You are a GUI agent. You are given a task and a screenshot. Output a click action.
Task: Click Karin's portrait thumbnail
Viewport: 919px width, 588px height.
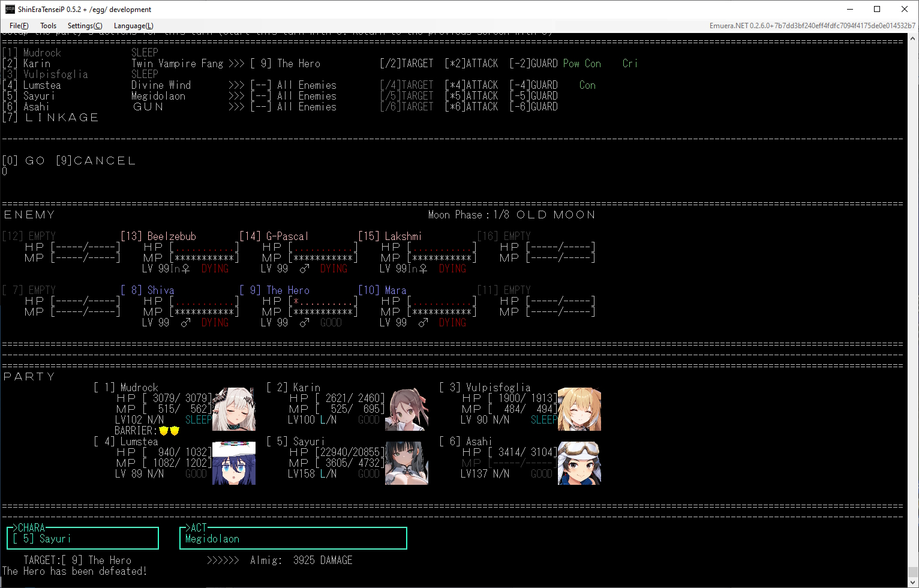click(x=407, y=409)
